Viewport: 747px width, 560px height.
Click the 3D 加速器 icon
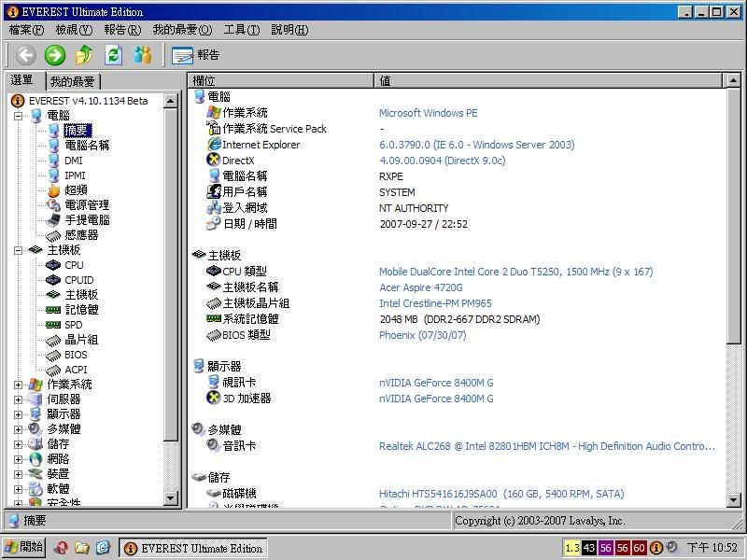click(x=214, y=398)
